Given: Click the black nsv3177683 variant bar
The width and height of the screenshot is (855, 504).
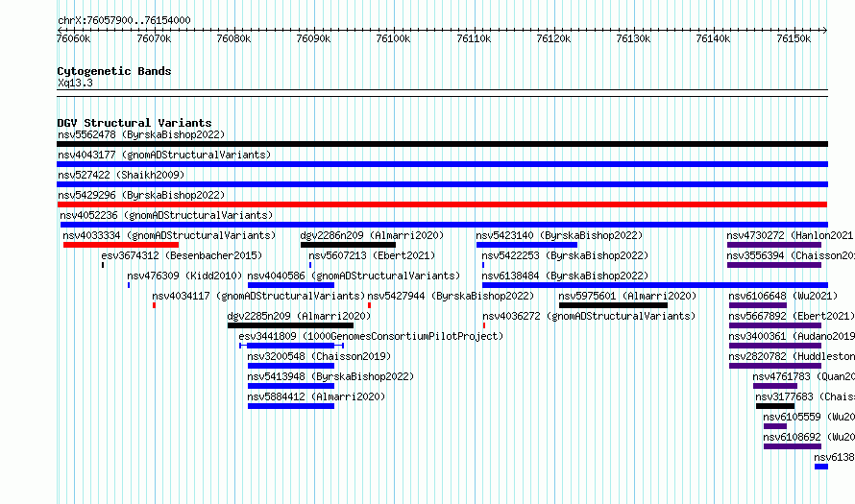Looking at the screenshot, I should coord(775,406).
